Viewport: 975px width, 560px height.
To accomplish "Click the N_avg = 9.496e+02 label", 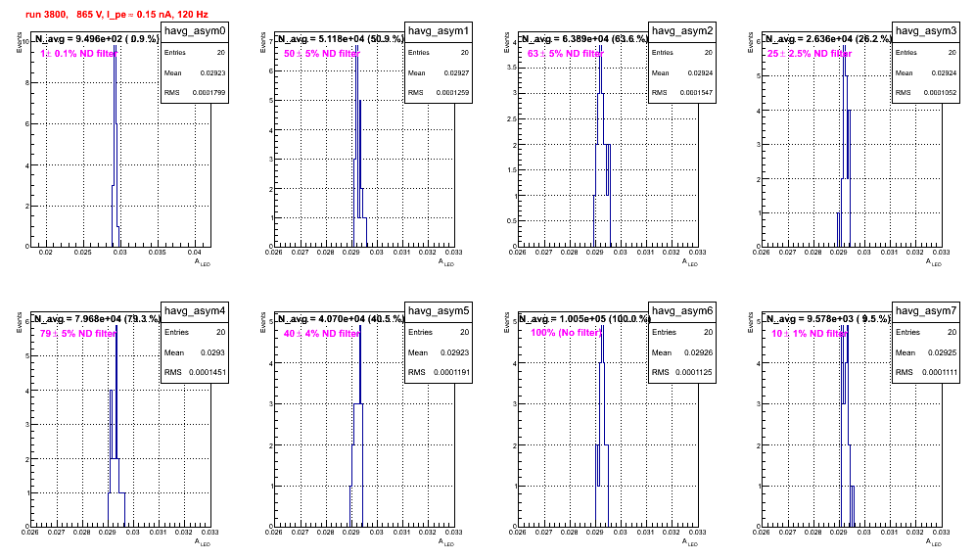I will click(97, 38).
